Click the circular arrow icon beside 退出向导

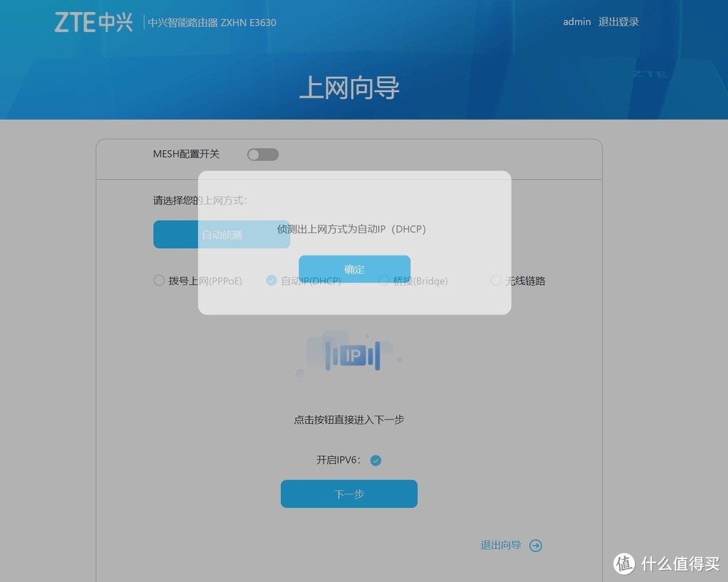536,546
